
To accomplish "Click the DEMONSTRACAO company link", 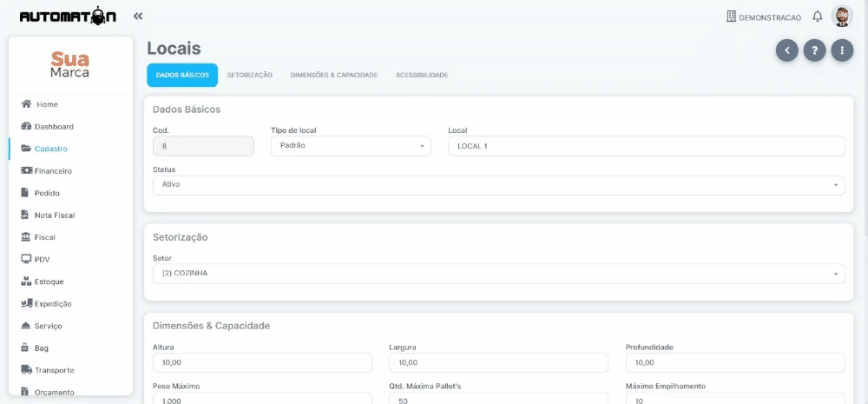I will (763, 17).
